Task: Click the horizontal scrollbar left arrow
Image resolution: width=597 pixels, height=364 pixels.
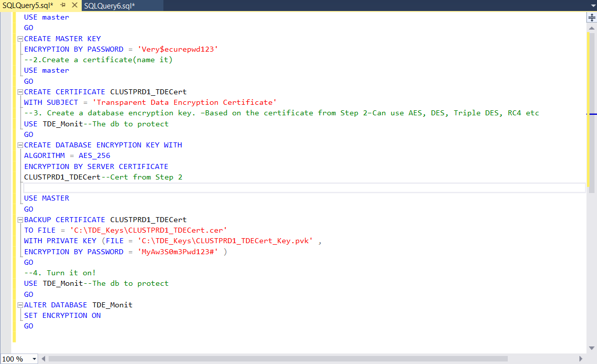Action: click(x=44, y=358)
